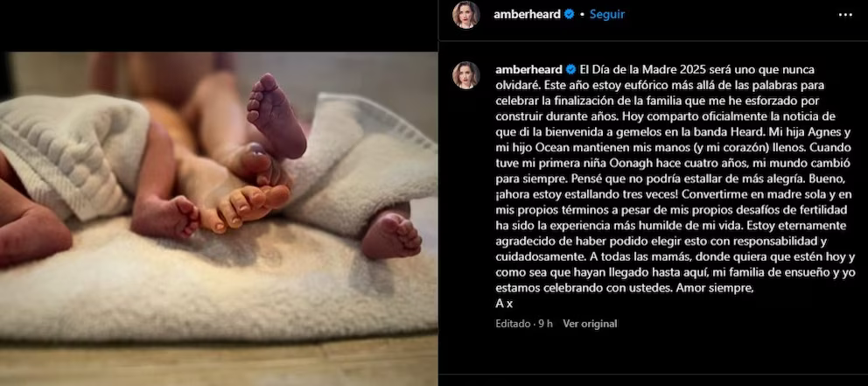Click the profile avatar in the post header

click(466, 15)
